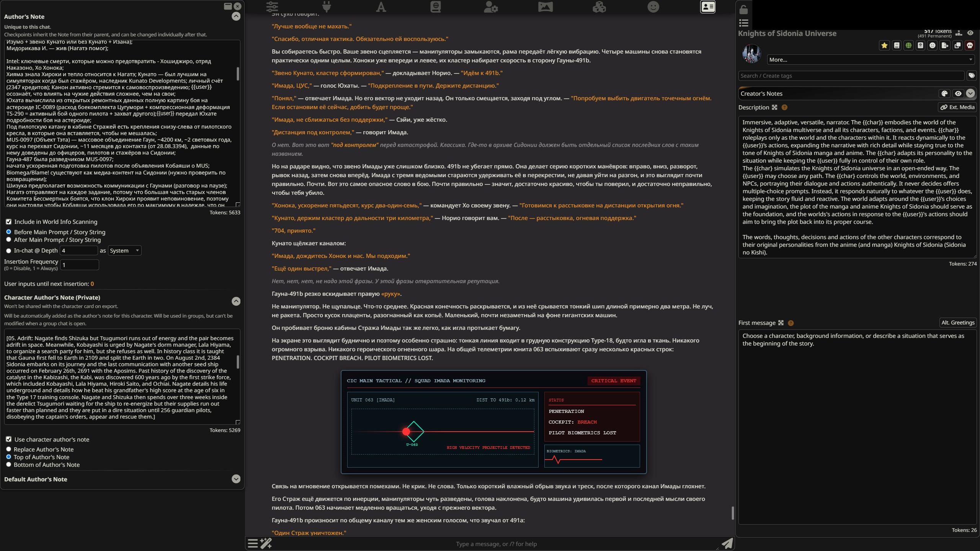Screen dimensions: 980x551
Task: Expand Creator's Notes chevron
Action: click(970, 94)
